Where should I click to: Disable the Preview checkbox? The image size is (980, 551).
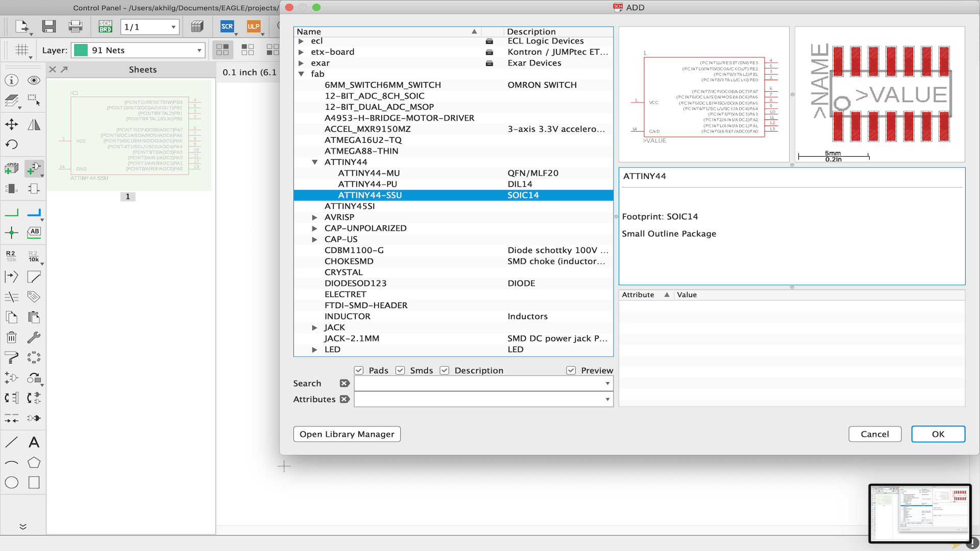(x=571, y=370)
